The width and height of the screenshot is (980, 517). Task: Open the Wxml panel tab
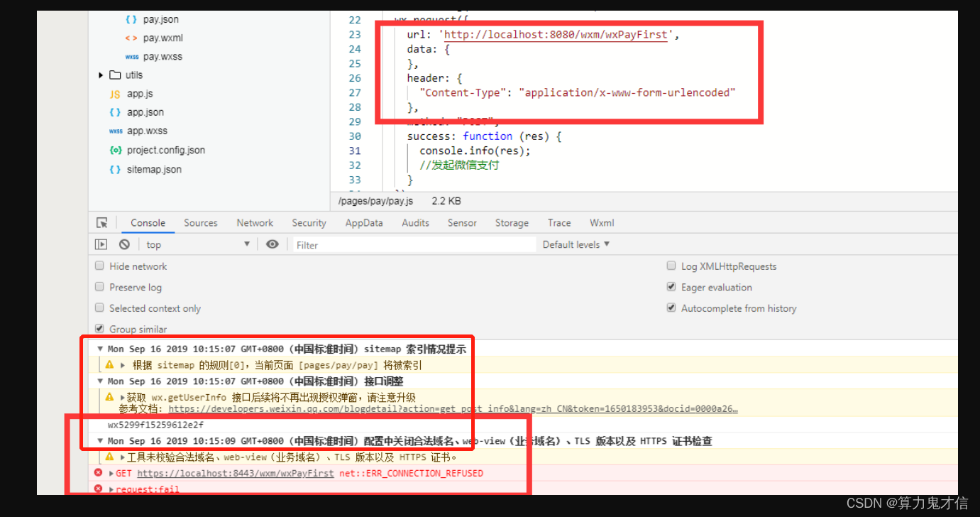[601, 222]
